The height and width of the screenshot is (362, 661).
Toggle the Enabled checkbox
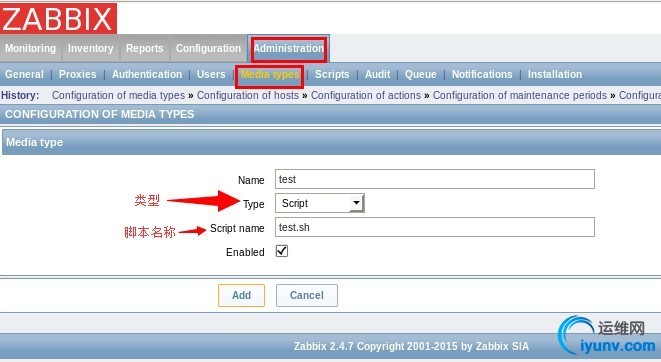282,251
